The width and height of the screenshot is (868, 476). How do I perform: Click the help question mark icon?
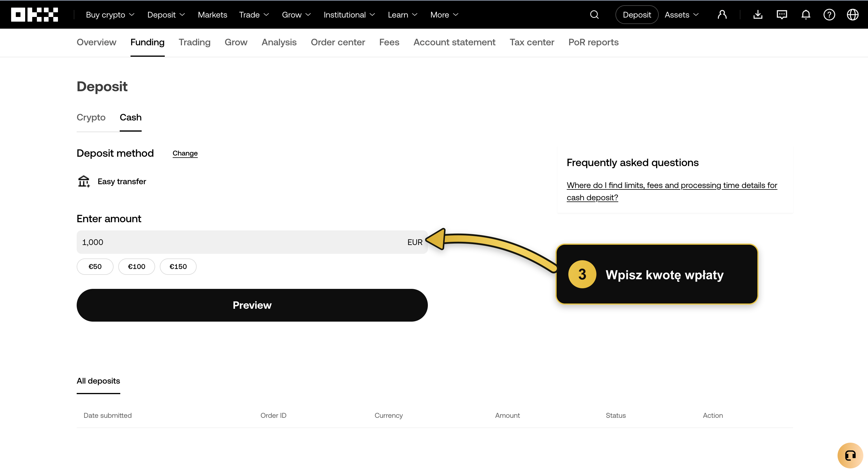[x=829, y=15]
